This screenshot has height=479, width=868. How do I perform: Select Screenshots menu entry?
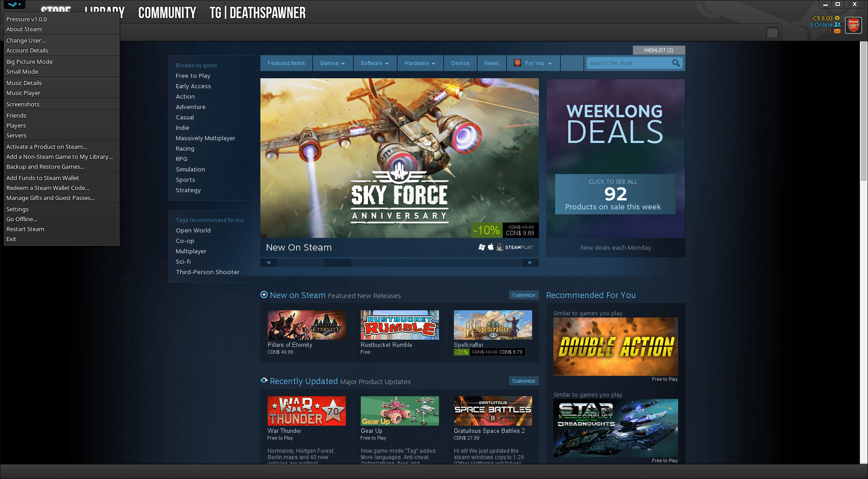tap(61, 104)
